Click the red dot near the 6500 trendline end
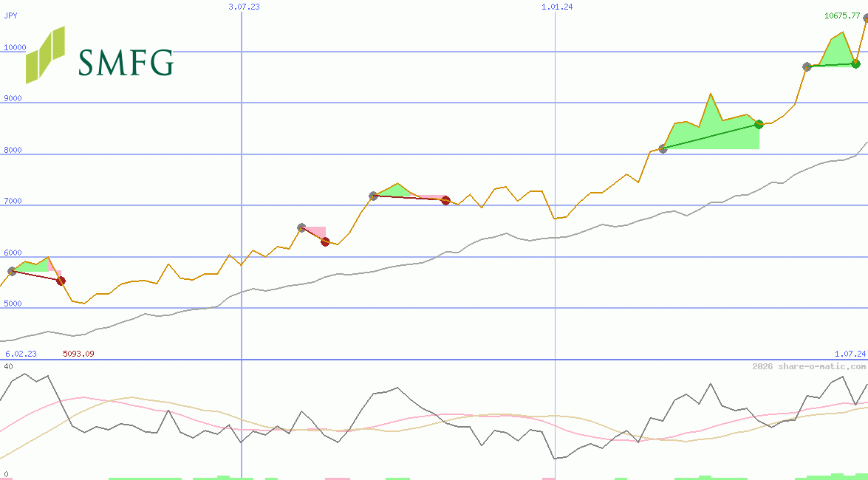 tap(325, 241)
